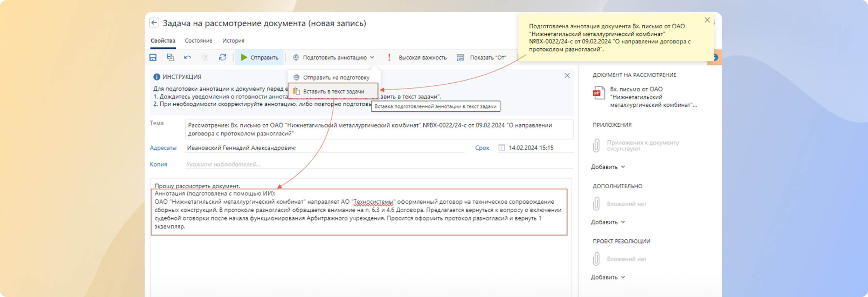The height and width of the screenshot is (297, 868).
Task: Open the Вх. письмо от ОАО document link
Action: [653, 97]
